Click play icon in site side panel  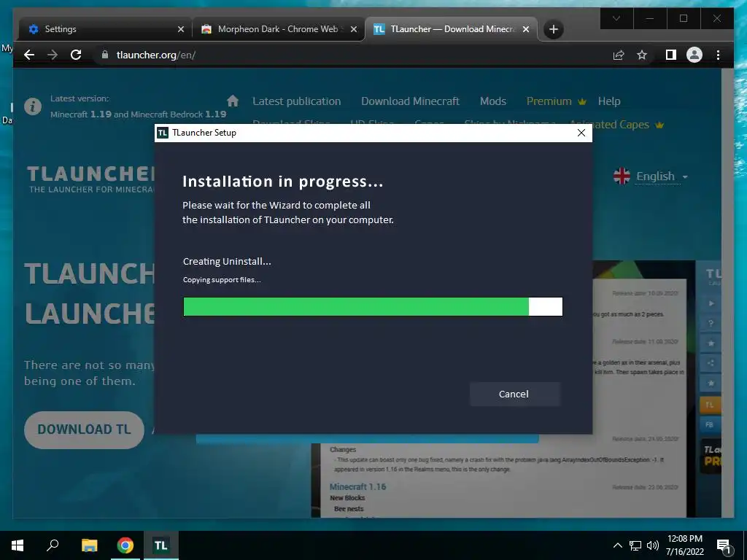pos(711,303)
